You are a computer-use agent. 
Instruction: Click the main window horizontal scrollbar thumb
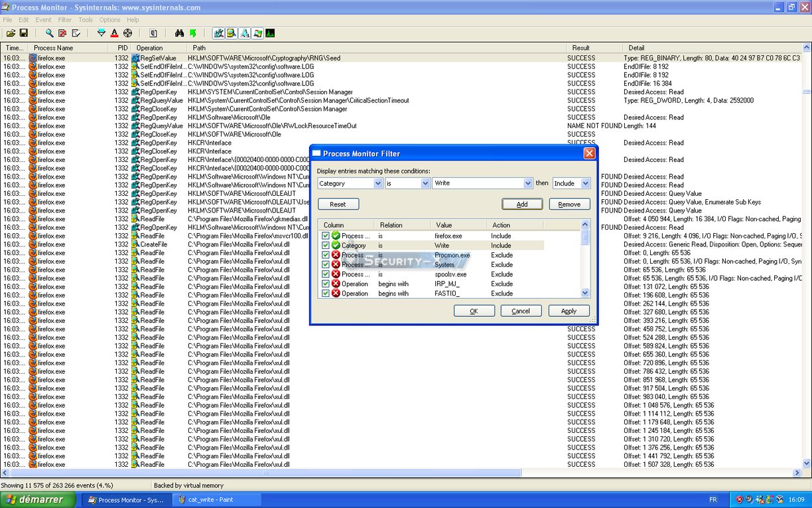click(267, 473)
